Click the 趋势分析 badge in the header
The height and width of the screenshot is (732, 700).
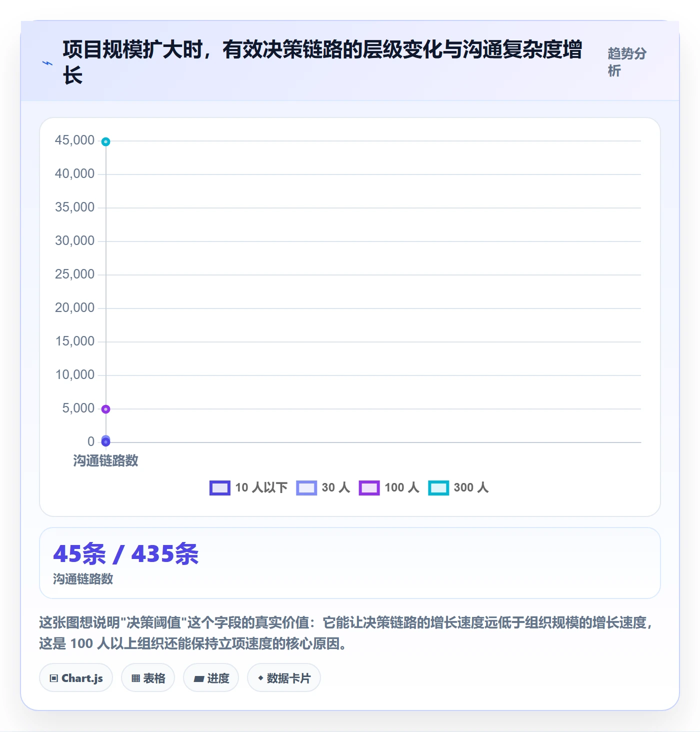(627, 62)
